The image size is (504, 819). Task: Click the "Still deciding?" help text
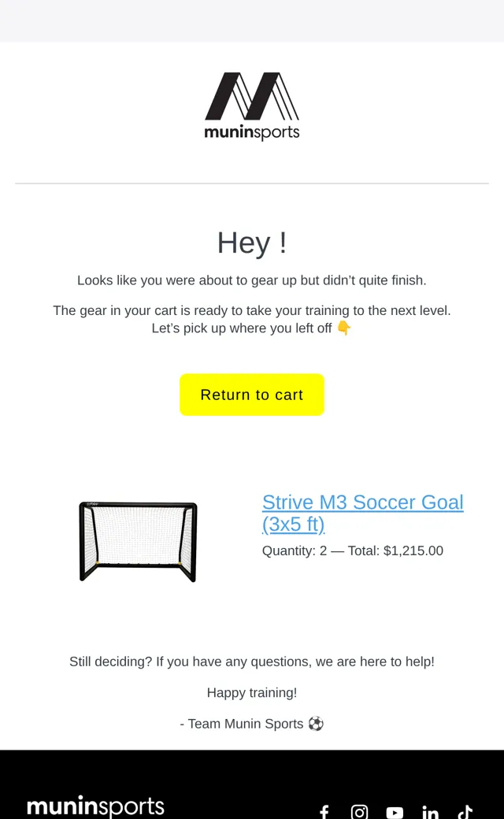[x=252, y=661]
